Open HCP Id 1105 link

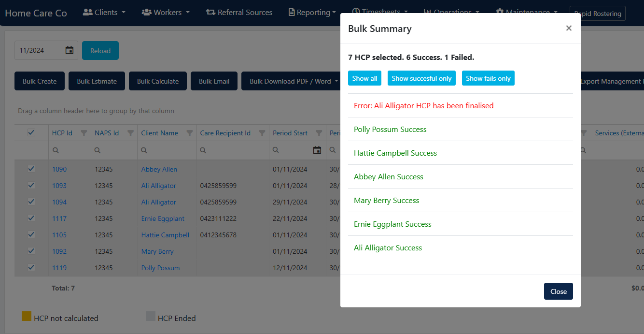(x=59, y=235)
